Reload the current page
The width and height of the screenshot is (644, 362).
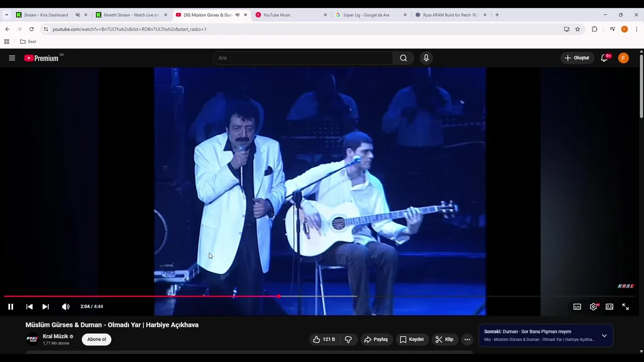[31, 29]
